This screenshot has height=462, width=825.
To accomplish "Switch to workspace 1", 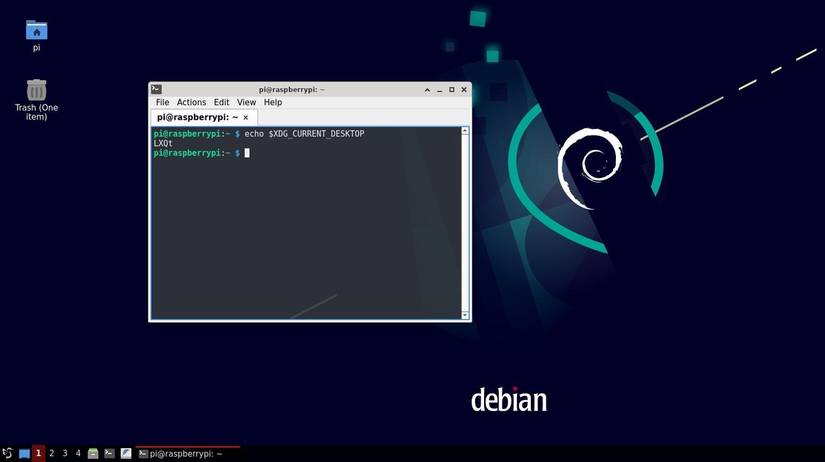I will click(x=38, y=453).
